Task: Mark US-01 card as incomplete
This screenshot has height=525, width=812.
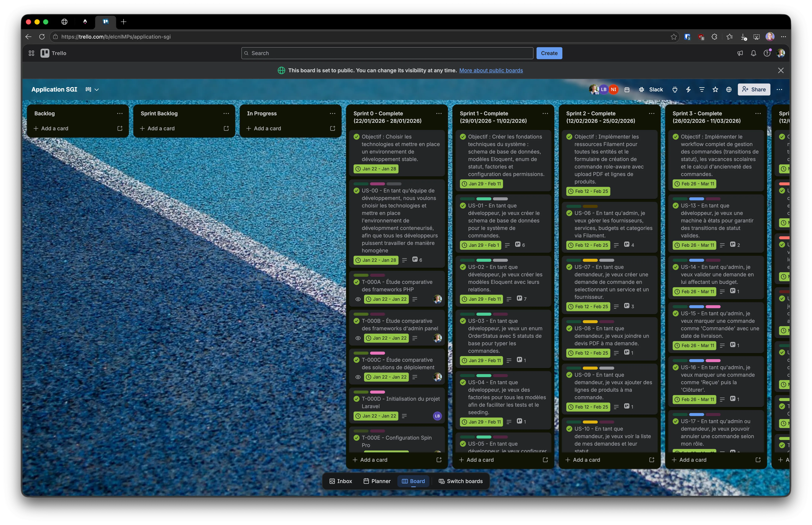Action: [463, 206]
